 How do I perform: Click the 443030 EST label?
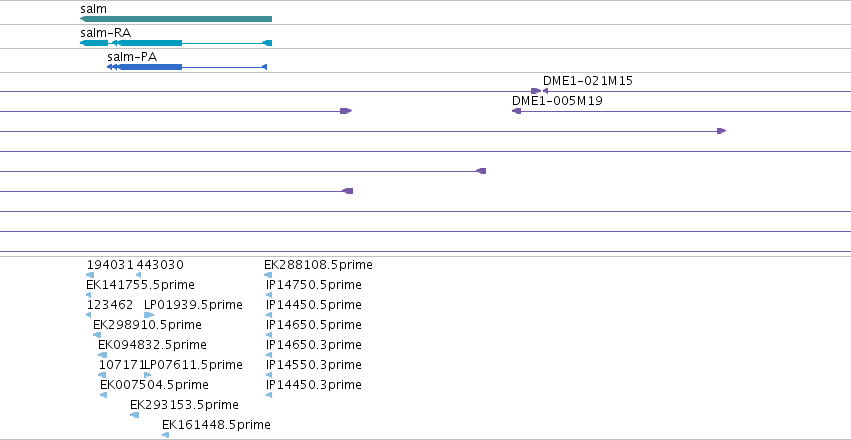(160, 265)
